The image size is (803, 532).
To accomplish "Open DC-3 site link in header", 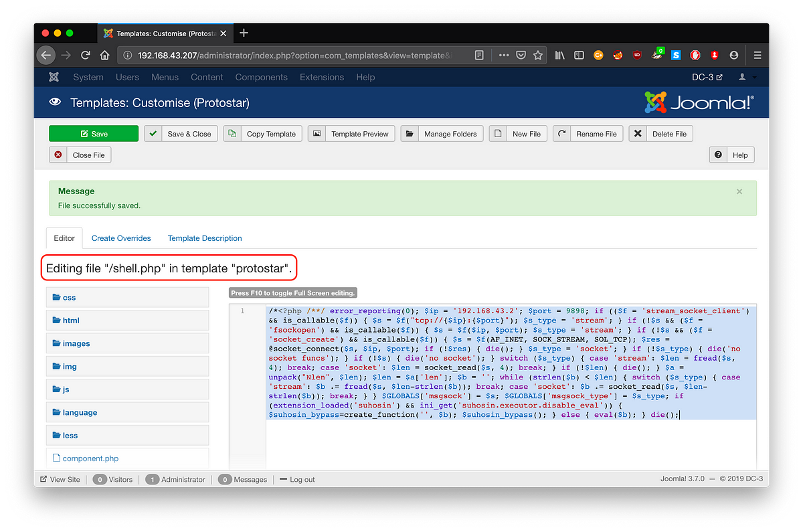I will [x=707, y=77].
